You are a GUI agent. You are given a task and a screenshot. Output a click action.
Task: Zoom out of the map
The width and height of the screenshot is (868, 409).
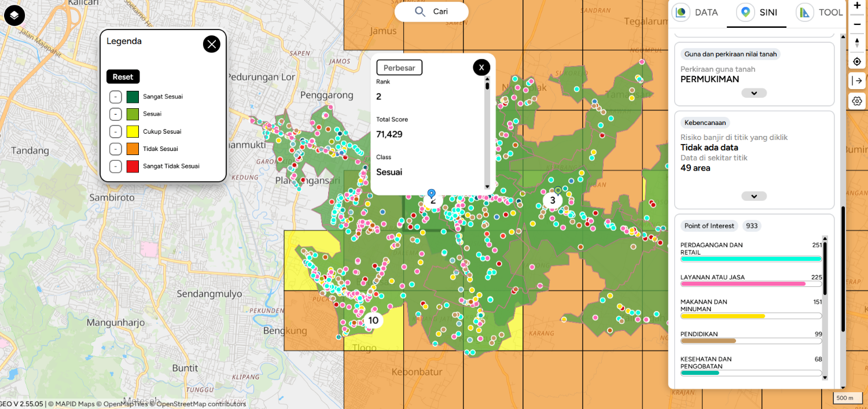click(857, 24)
